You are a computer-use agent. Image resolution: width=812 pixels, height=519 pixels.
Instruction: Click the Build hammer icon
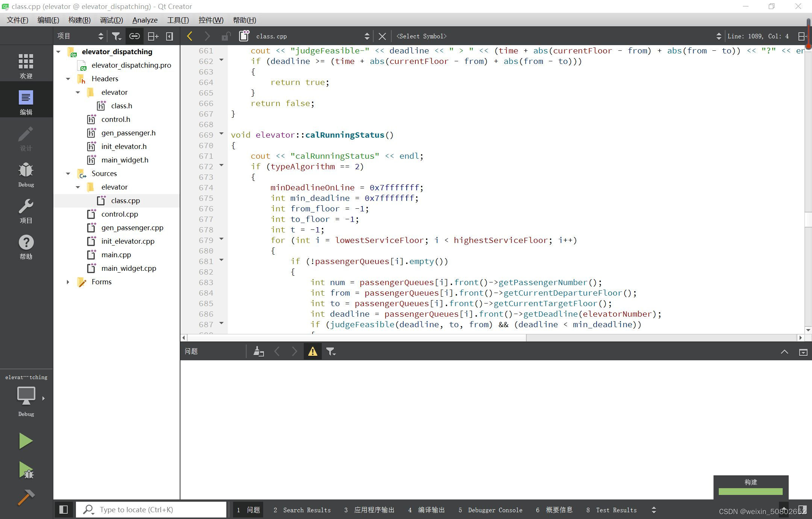tap(26, 498)
